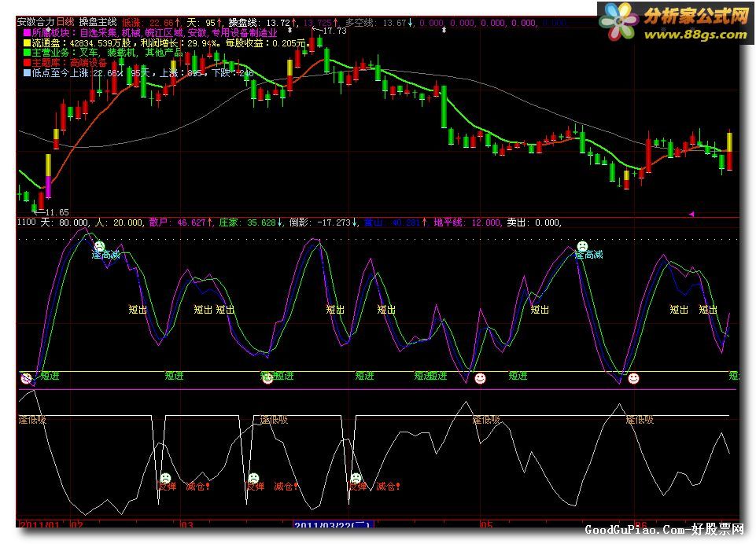
Task: Click the smiley face below the 06 month line
Action: (x=633, y=378)
